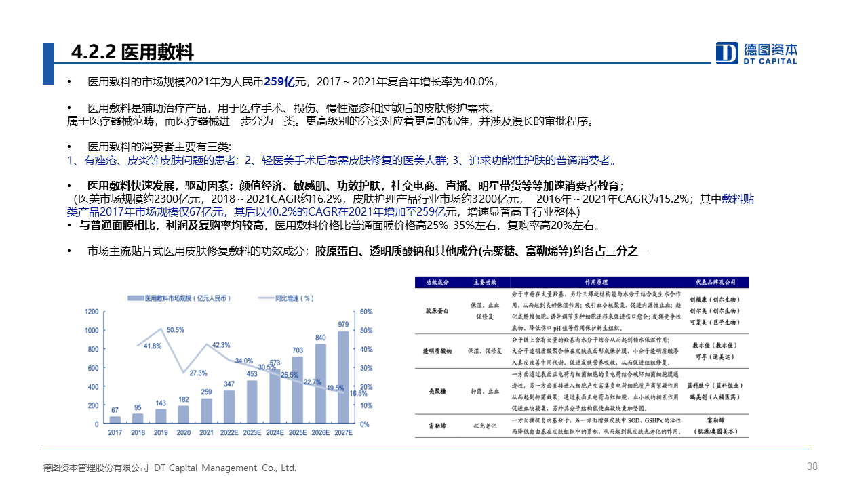The width and height of the screenshot is (868, 488).
Task: Click the brand '瑞美创（人福医药）'
Action: click(x=714, y=396)
